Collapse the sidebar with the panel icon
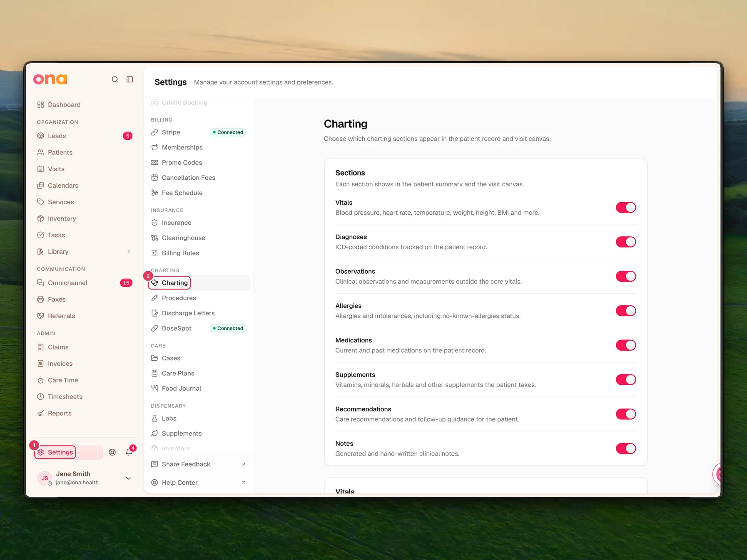 click(x=130, y=79)
